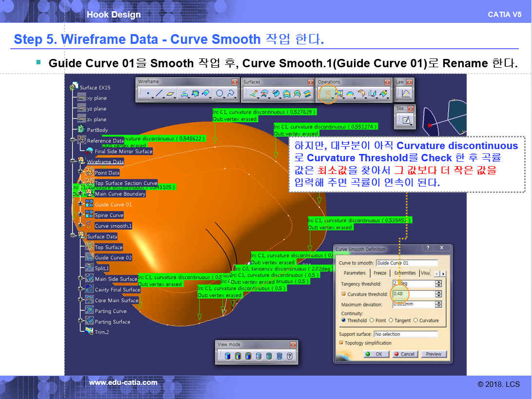Select the Point tool in Wireframe toolbar

pos(147,93)
